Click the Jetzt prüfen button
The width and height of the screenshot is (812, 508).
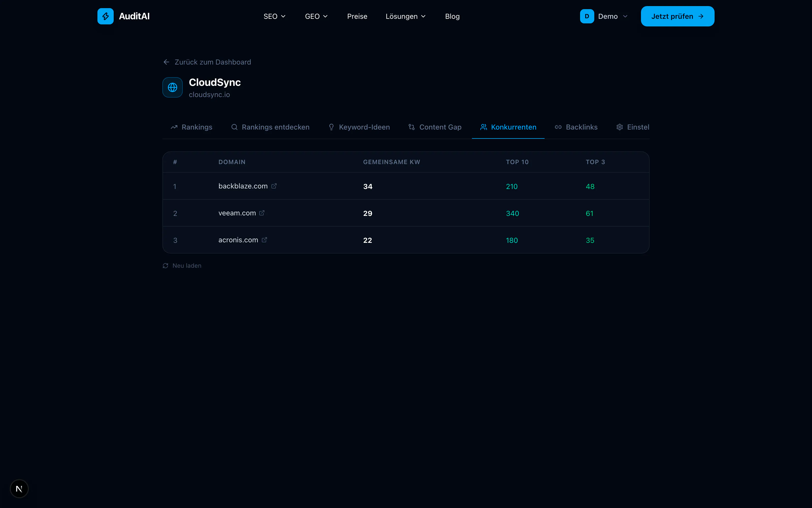pos(678,16)
